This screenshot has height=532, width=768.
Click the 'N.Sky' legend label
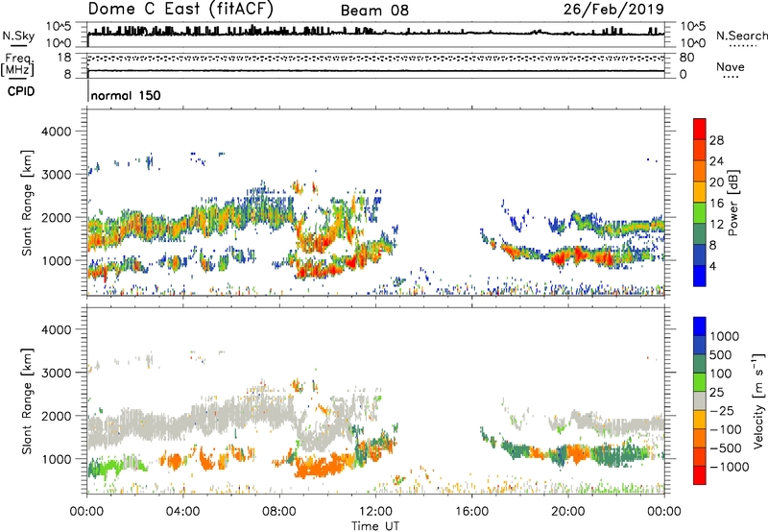click(18, 36)
